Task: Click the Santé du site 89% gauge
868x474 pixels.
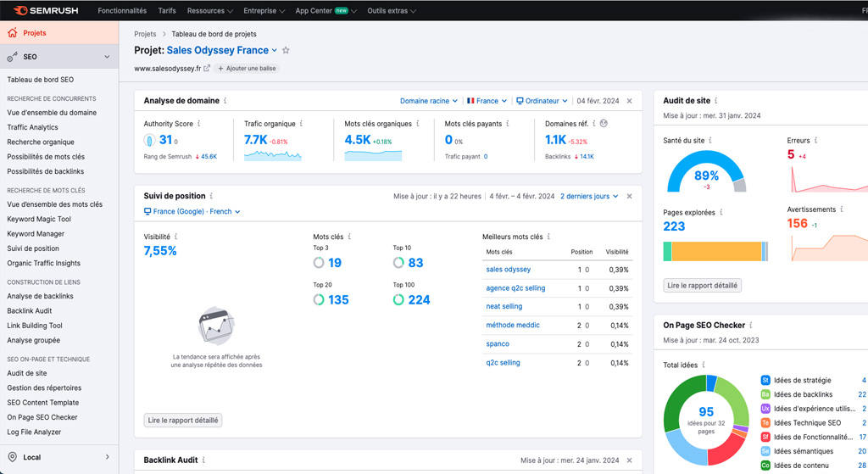Action: (x=706, y=172)
